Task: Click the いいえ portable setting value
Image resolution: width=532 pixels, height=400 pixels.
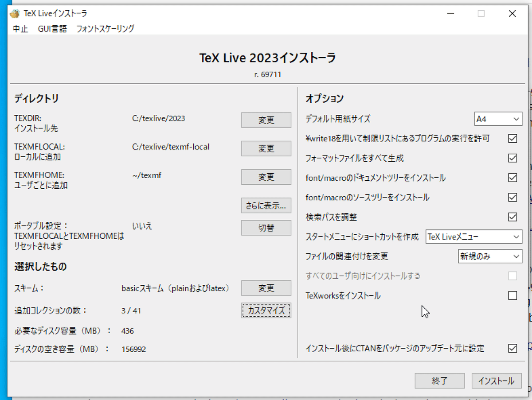Action: pos(142,226)
